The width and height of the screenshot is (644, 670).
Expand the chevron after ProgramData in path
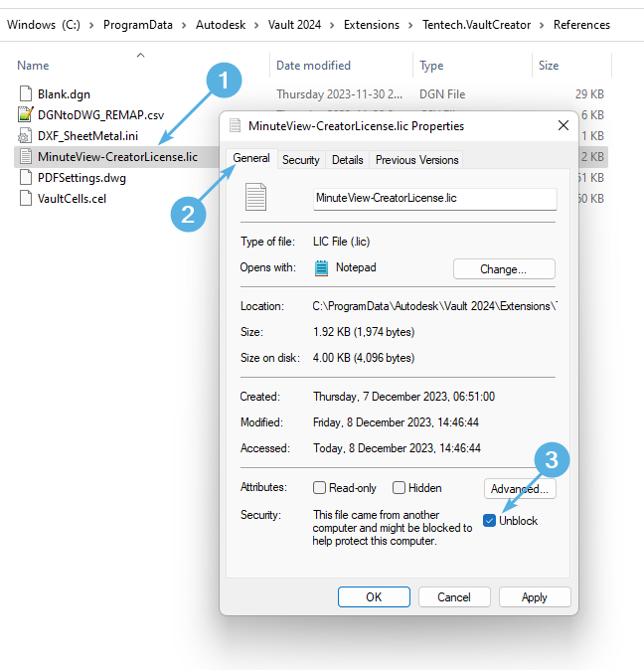coord(184,25)
